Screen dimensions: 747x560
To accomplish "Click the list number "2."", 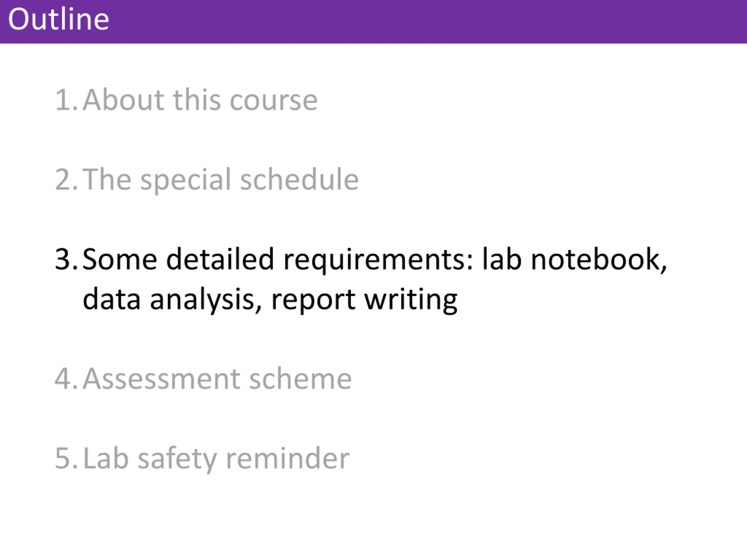I will 67,180.
